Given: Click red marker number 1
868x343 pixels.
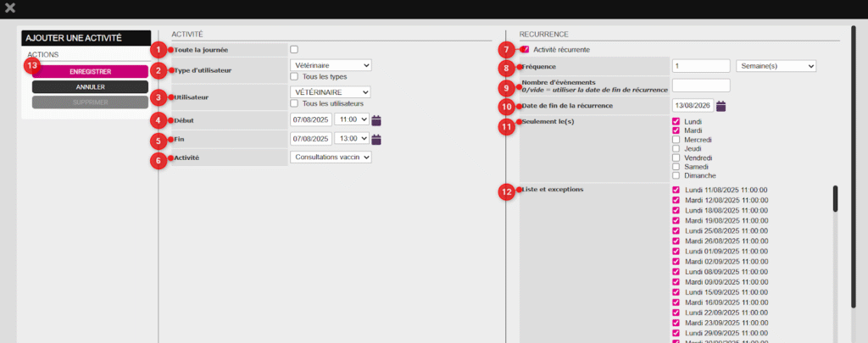Looking at the screenshot, I should [x=157, y=50].
